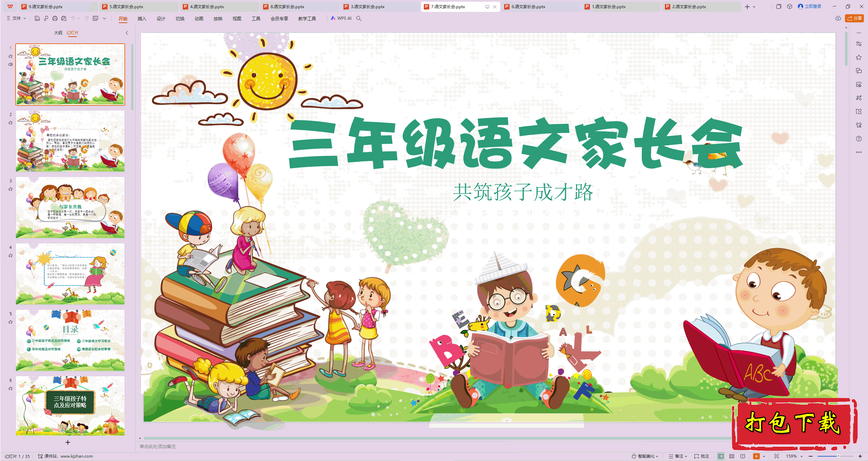Start slideshow with orange play button
This screenshot has width=868, height=461.
pyautogui.click(x=756, y=456)
